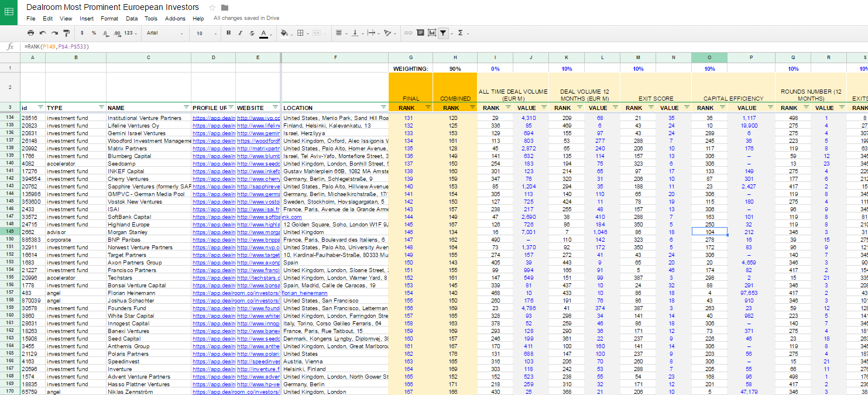Open Joshua Schachter's dealroom profile link
868x395 pixels.
tap(236, 301)
